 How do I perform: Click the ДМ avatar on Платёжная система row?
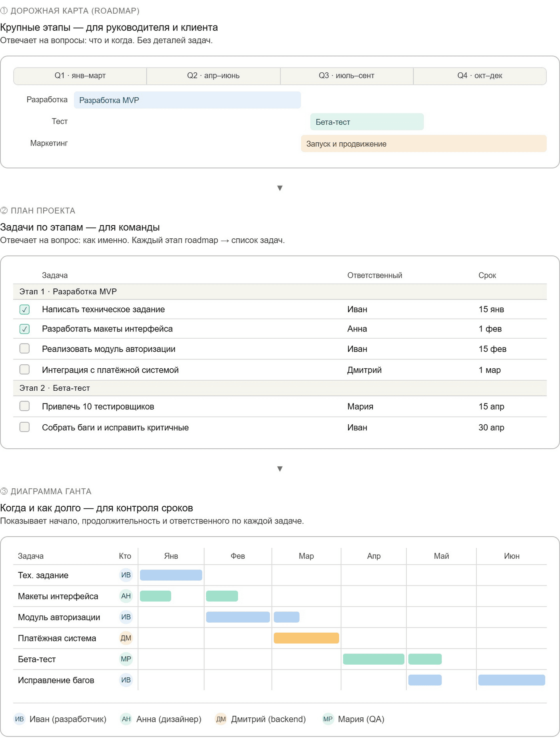pyautogui.click(x=126, y=638)
